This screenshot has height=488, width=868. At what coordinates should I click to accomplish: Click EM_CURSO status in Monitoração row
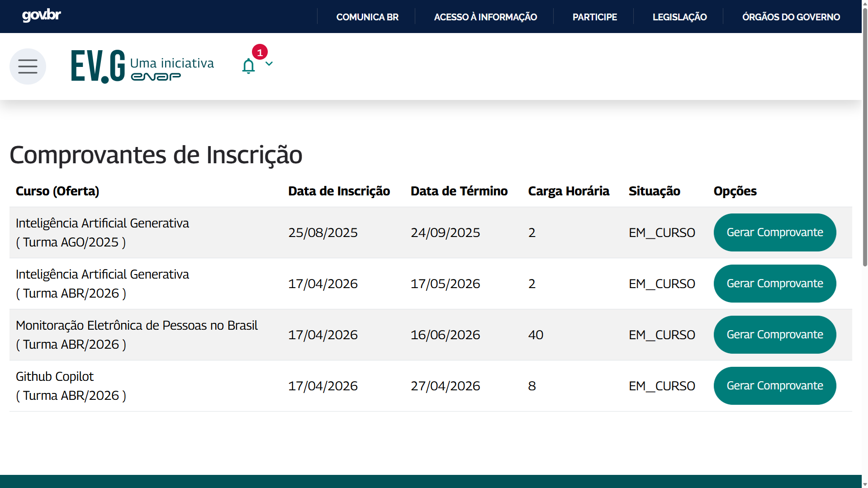tap(662, 335)
